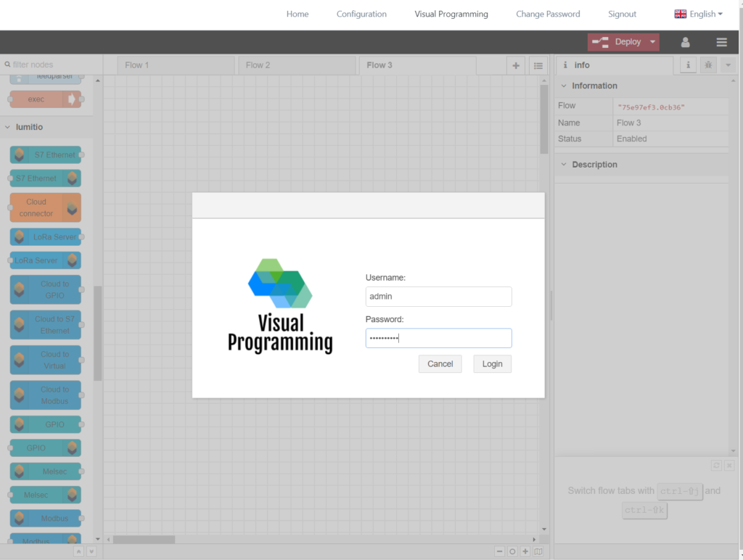743x560 pixels.
Task: Zoom in the canvas with plus icon
Action: tap(525, 551)
